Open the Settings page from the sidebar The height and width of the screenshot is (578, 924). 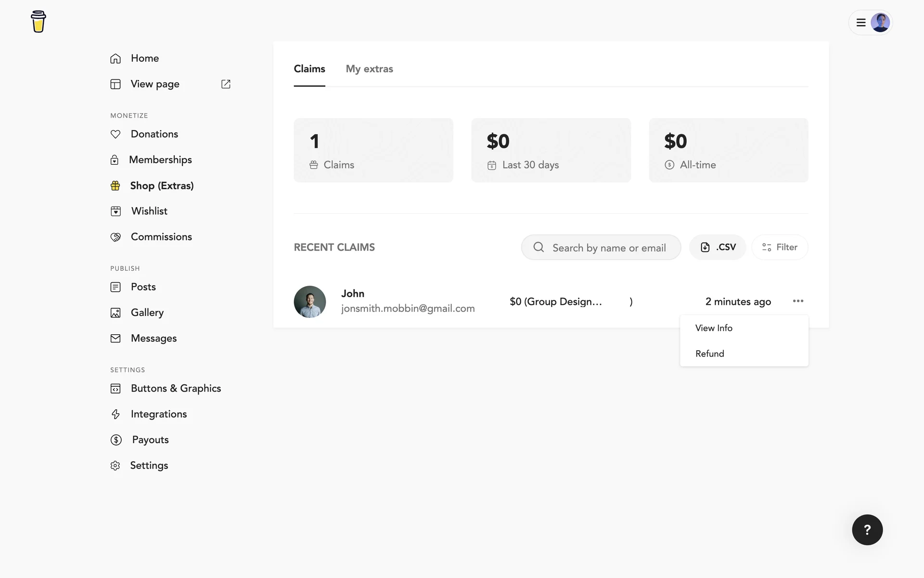pos(149,465)
